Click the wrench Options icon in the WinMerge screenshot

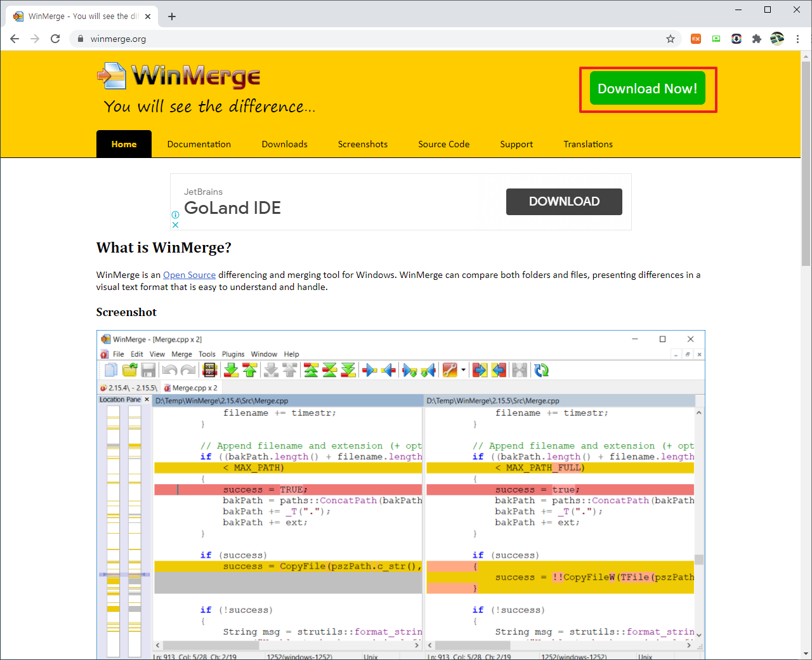[450, 370]
